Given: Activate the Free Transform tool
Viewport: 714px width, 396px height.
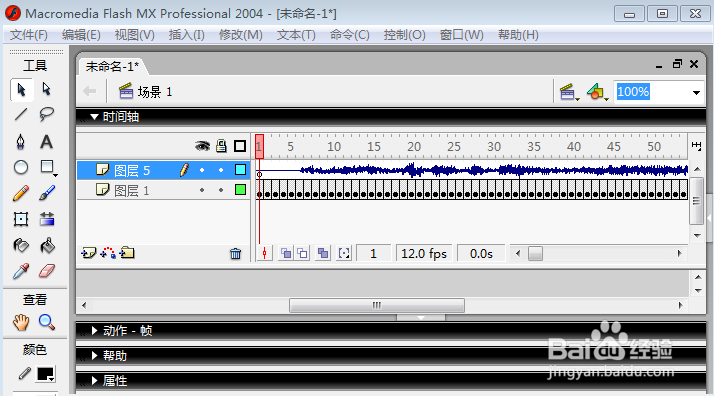Looking at the screenshot, I should (21, 219).
